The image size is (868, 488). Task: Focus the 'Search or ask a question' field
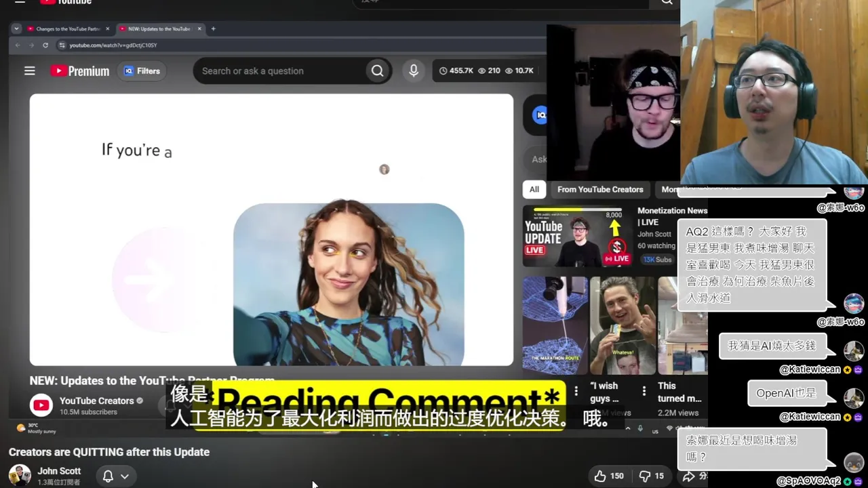pos(278,71)
